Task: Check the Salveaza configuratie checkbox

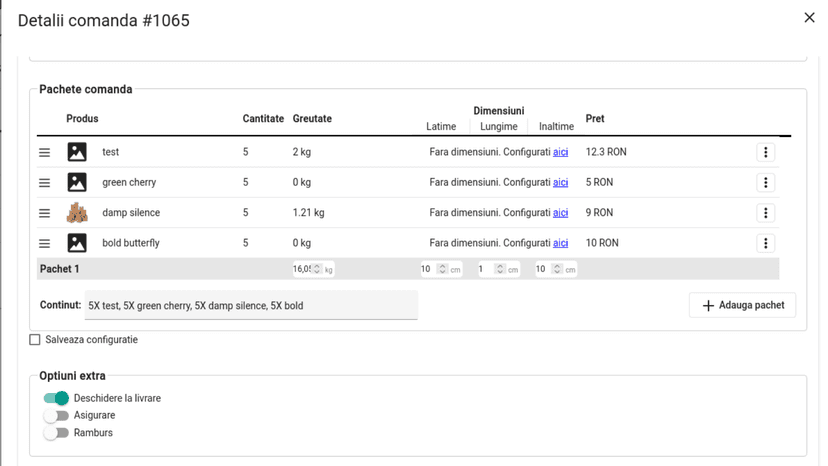Action: click(35, 340)
